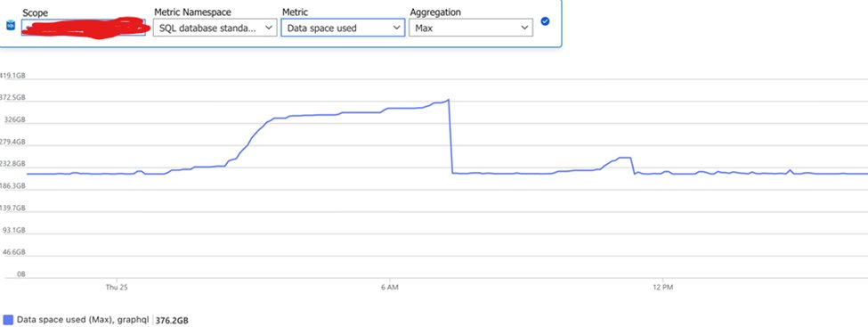Click the 46.6GB y-axis label
868x327 pixels.
(15, 252)
